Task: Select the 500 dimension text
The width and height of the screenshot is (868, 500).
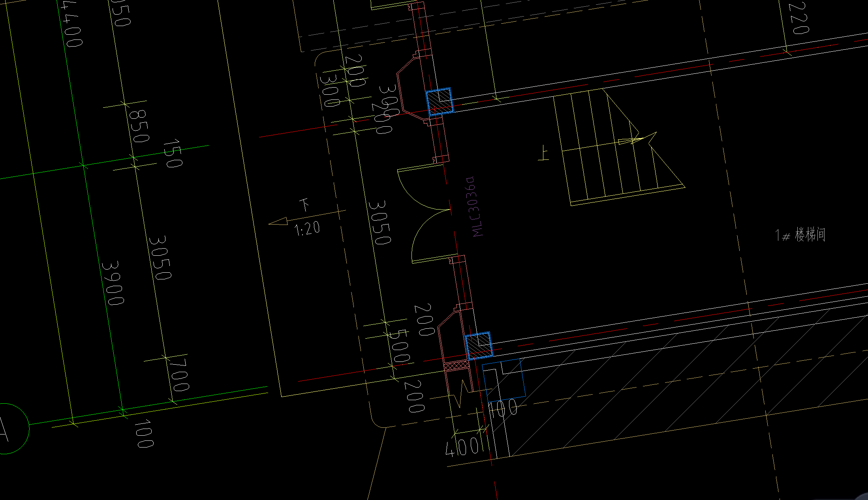Action: (x=399, y=347)
